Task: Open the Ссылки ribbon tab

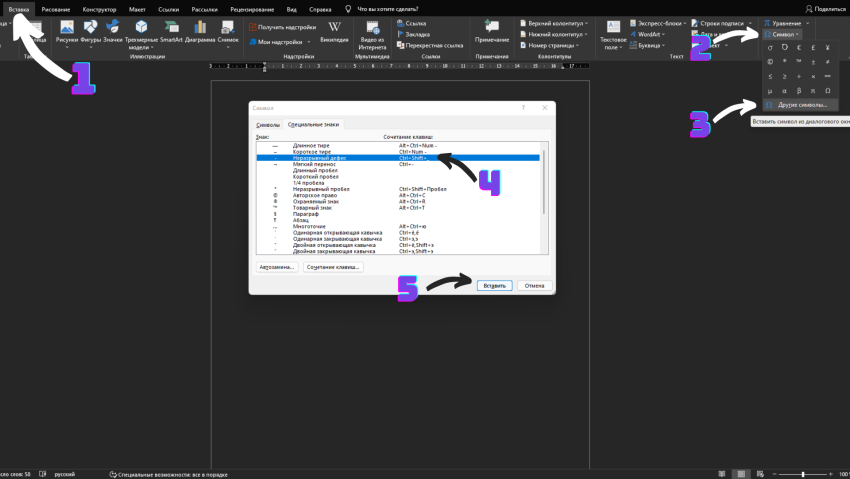Action: pos(169,9)
